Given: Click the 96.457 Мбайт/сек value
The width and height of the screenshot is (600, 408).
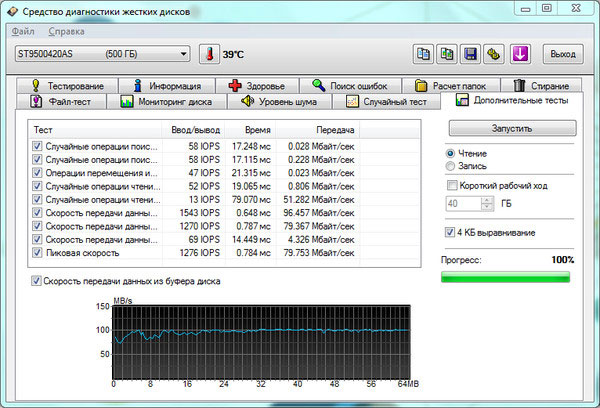Looking at the screenshot, I should [319, 213].
